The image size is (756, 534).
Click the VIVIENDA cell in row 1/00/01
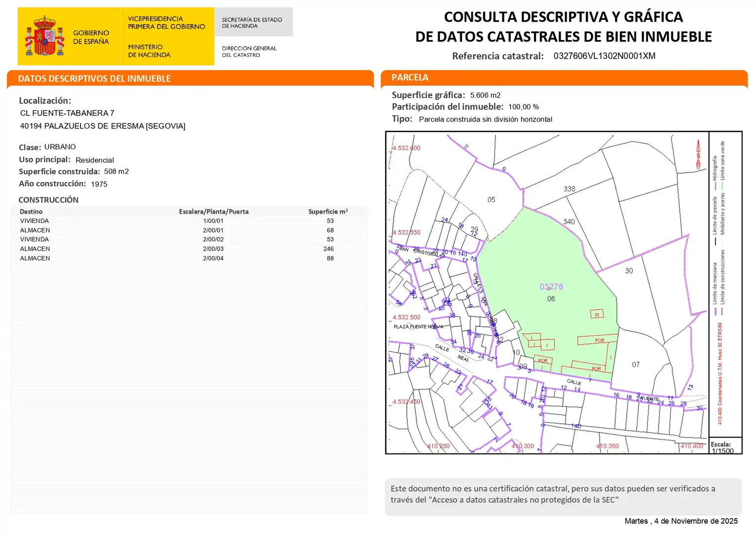click(x=35, y=221)
